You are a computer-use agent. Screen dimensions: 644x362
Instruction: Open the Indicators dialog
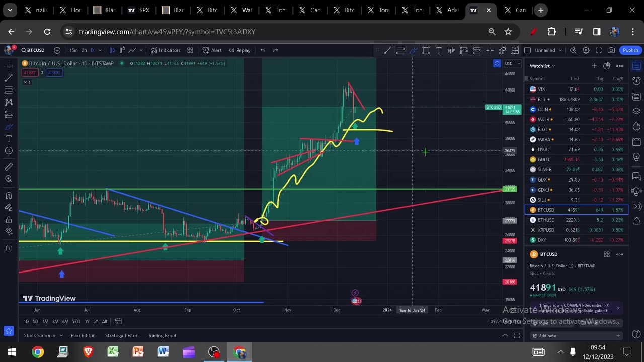[x=166, y=50]
